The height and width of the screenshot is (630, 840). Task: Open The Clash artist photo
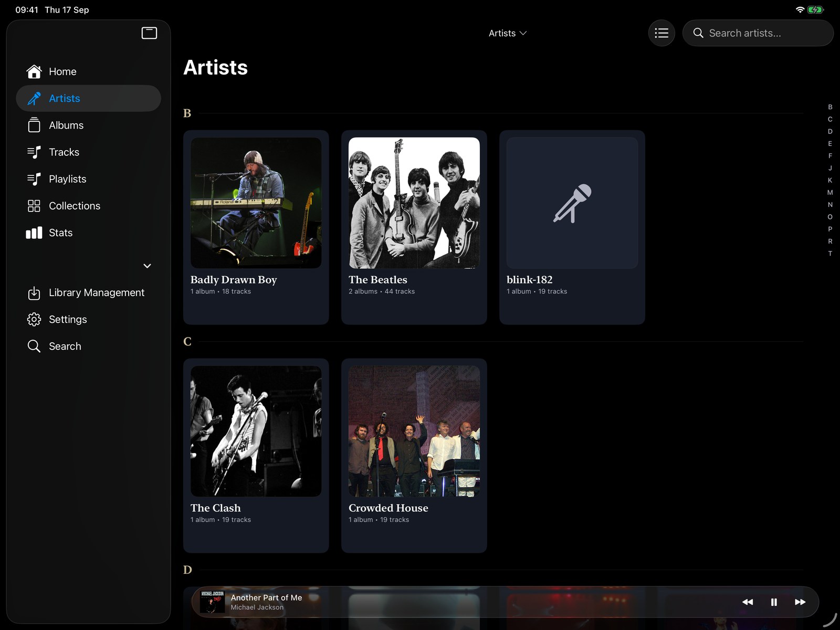(256, 431)
